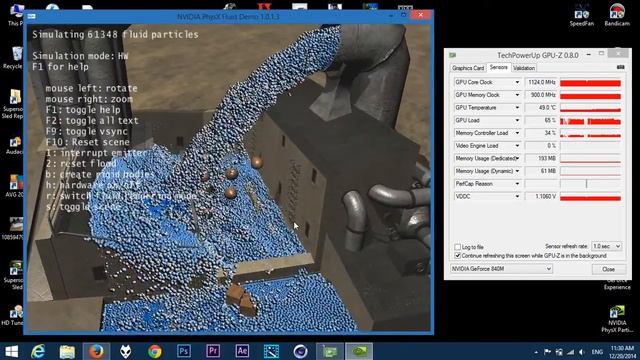Viewport: 640px width, 360px height.
Task: Open the Recycle Bin desktop icon
Action: 15,58
